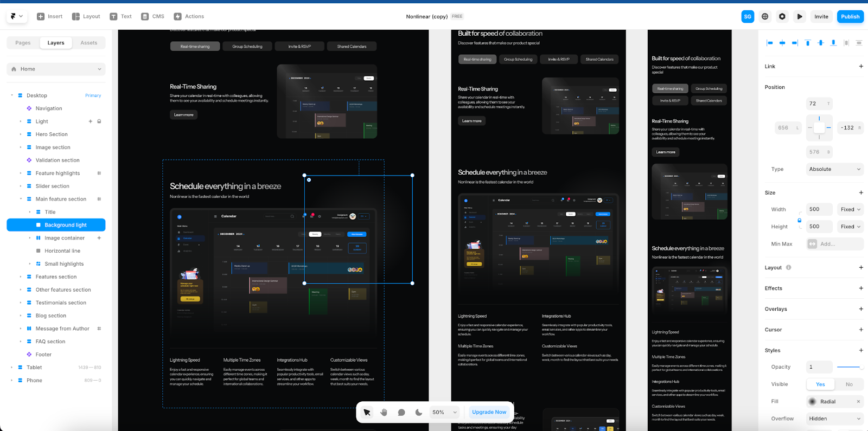Select the Horizontal line layer
Screen dimensions: 868x431
coord(62,251)
